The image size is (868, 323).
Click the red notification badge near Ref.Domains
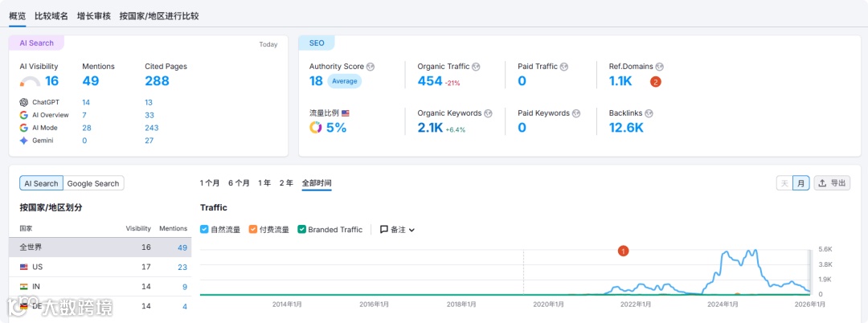(656, 82)
